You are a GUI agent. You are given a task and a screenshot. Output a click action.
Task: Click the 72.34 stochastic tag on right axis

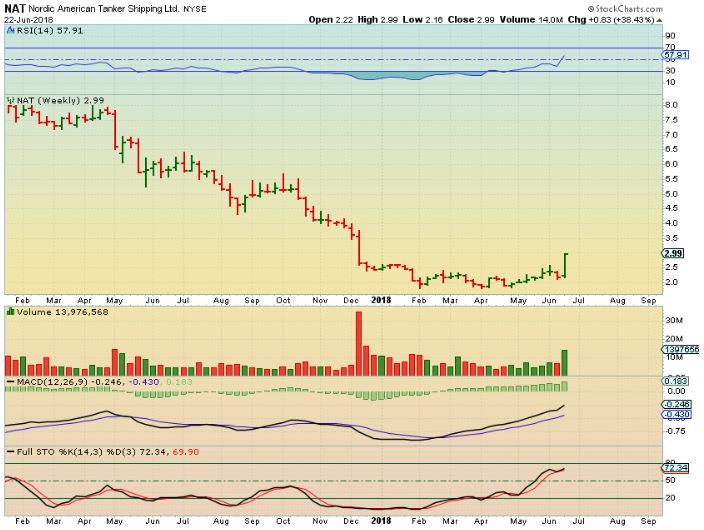(675, 468)
